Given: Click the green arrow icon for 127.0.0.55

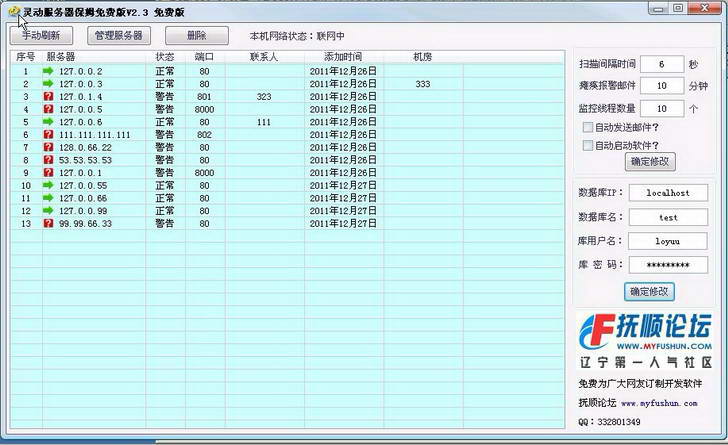Looking at the screenshot, I should [x=48, y=185].
